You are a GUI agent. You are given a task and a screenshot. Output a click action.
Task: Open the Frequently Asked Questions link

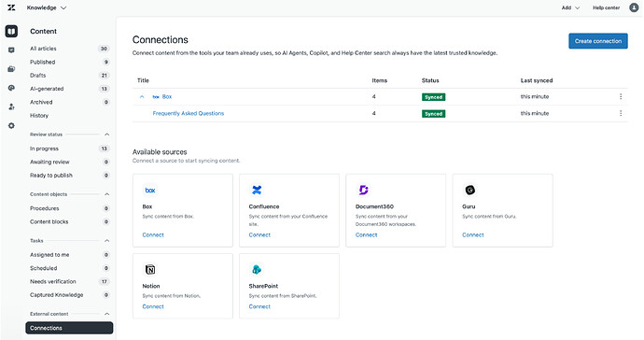tap(189, 113)
